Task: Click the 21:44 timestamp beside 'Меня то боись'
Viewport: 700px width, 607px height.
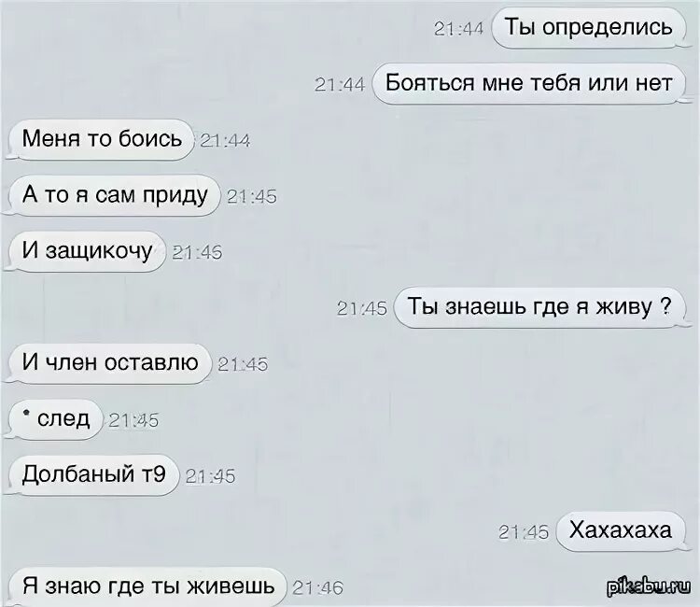Action: pos(225,141)
